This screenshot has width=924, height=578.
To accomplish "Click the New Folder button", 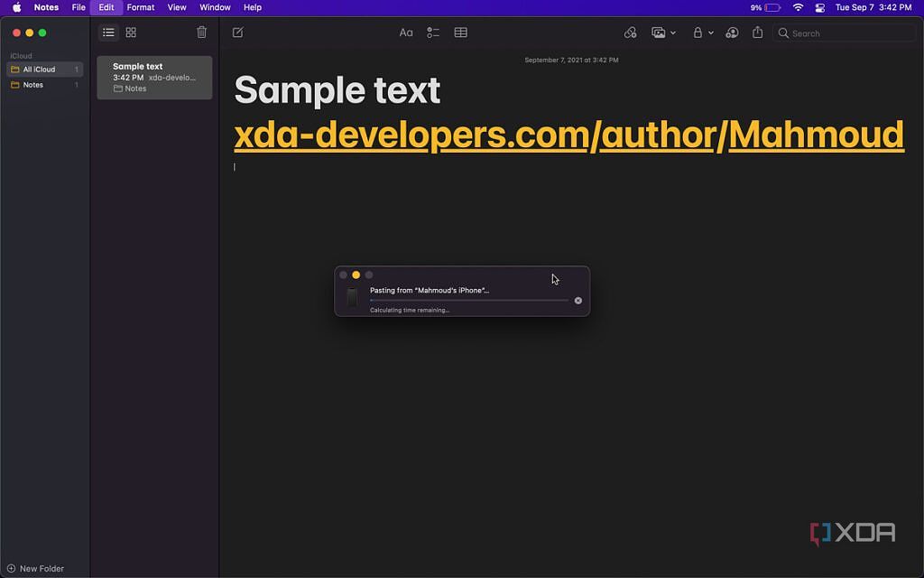I will (36, 569).
